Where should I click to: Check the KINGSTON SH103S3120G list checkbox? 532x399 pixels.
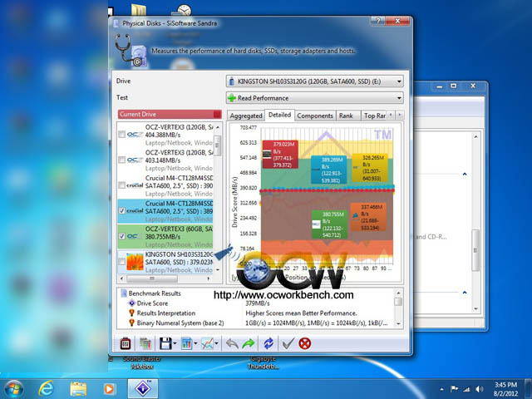(122, 262)
